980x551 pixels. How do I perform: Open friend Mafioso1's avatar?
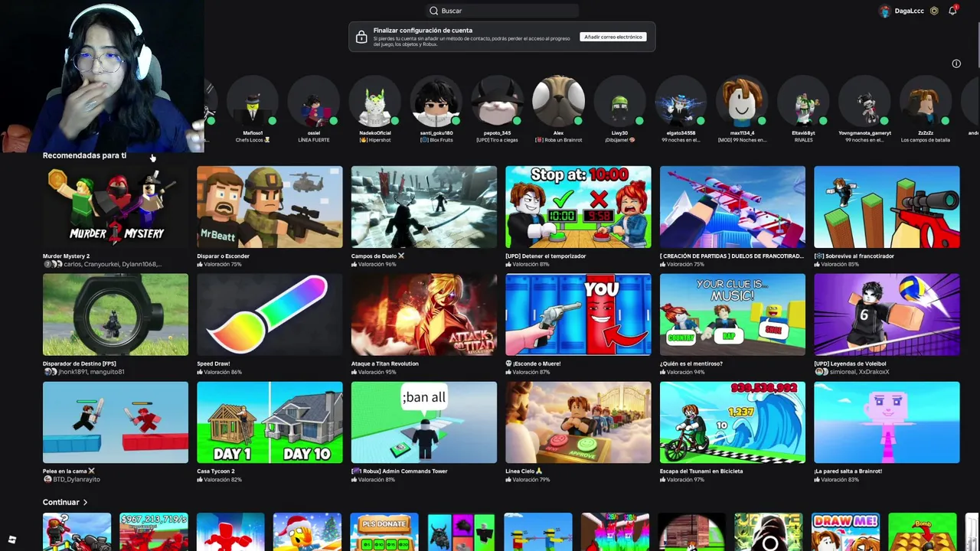point(253,102)
